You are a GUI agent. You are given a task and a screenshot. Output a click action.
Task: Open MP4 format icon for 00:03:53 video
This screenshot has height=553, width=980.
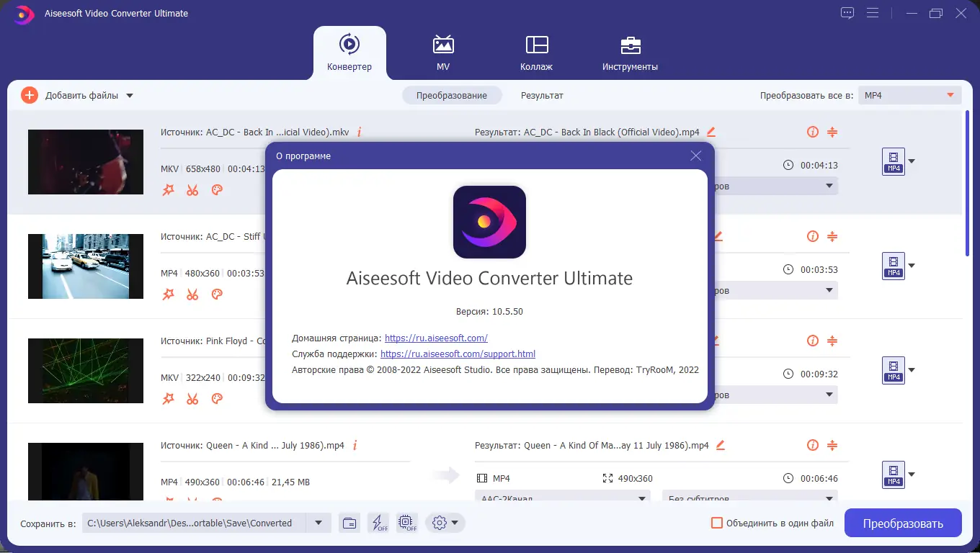coord(894,266)
